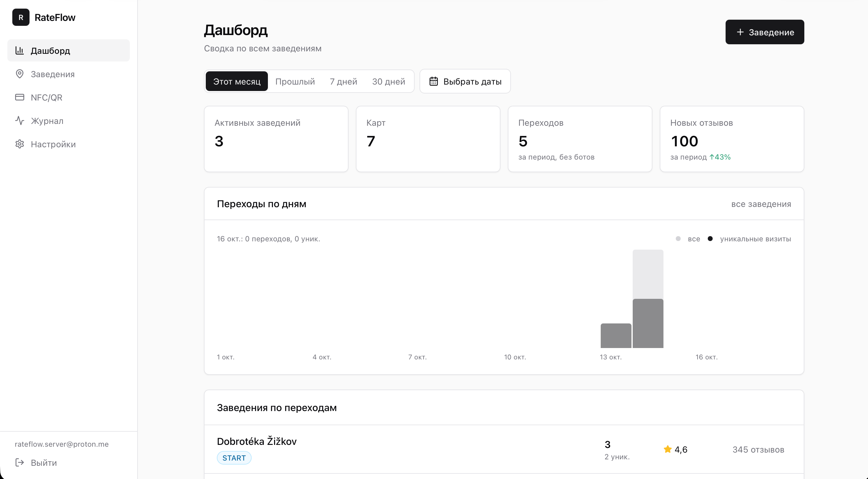Click the logout arrow icon
Screen dimensions: 868x479
pos(20,462)
